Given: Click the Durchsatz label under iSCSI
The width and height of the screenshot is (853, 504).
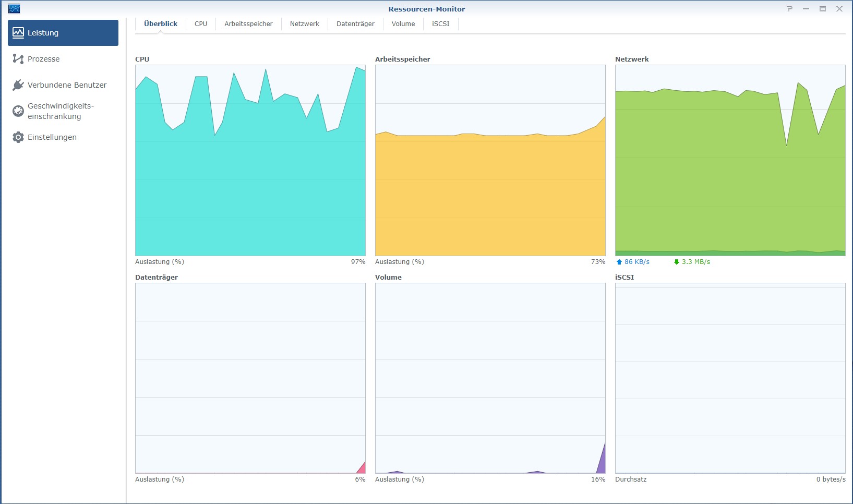Looking at the screenshot, I should [631, 479].
